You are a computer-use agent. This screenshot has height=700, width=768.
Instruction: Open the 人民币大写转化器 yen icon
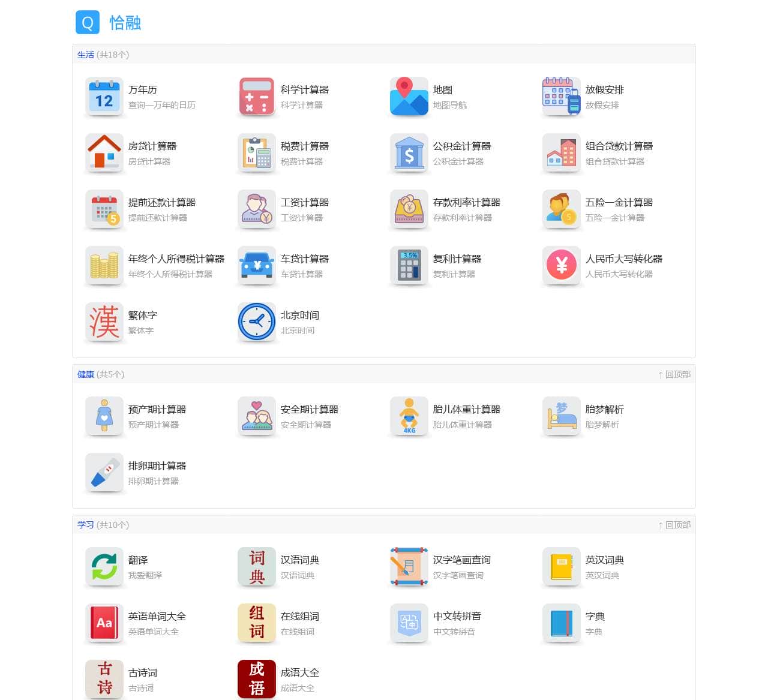[562, 265]
